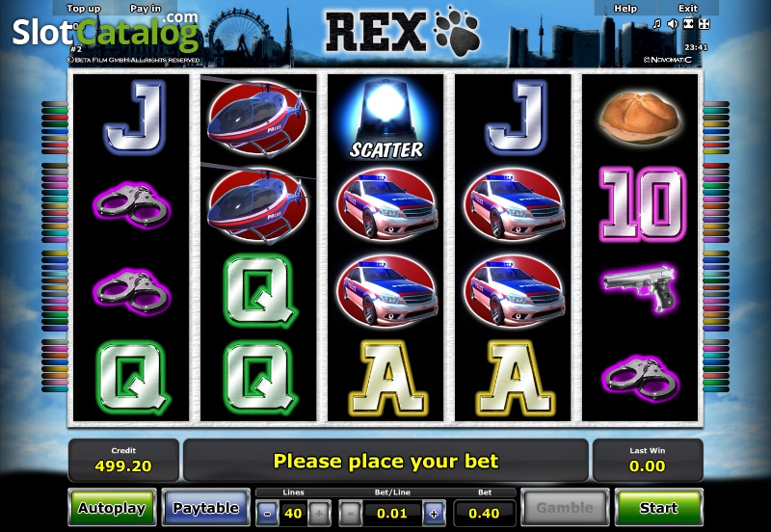Mute sound with the speaker icon

(673, 23)
